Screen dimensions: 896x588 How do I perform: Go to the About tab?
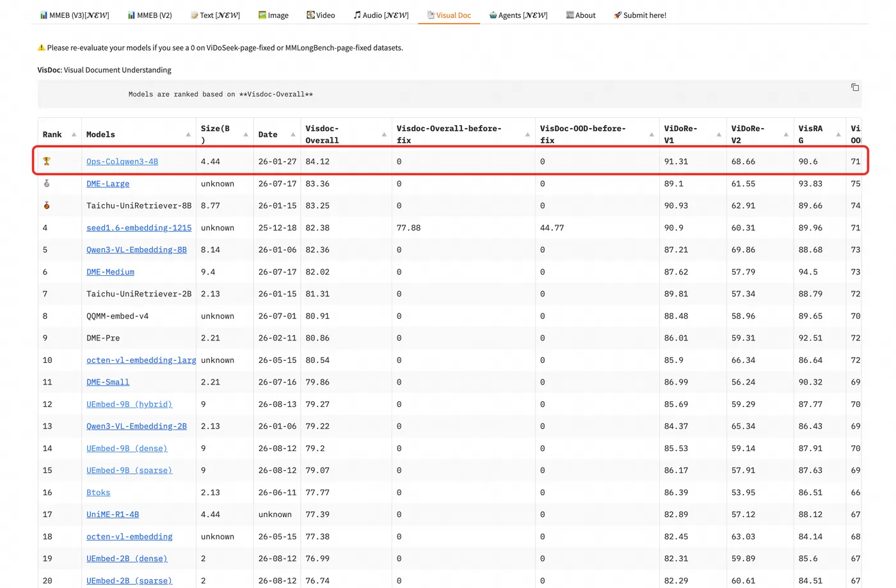pyautogui.click(x=580, y=15)
